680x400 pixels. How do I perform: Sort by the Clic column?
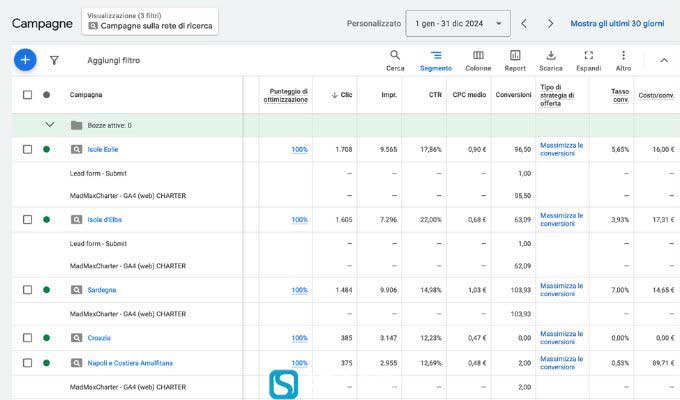coord(342,95)
